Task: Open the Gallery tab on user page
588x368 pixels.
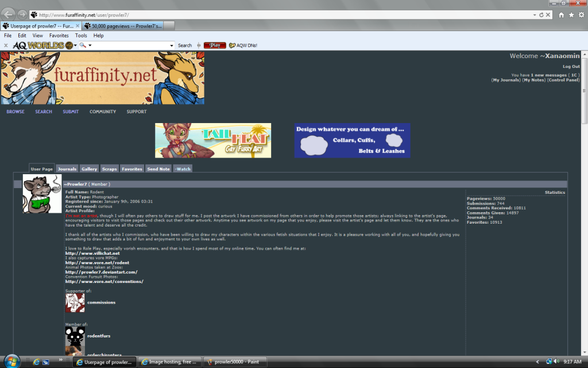Action: coord(89,169)
